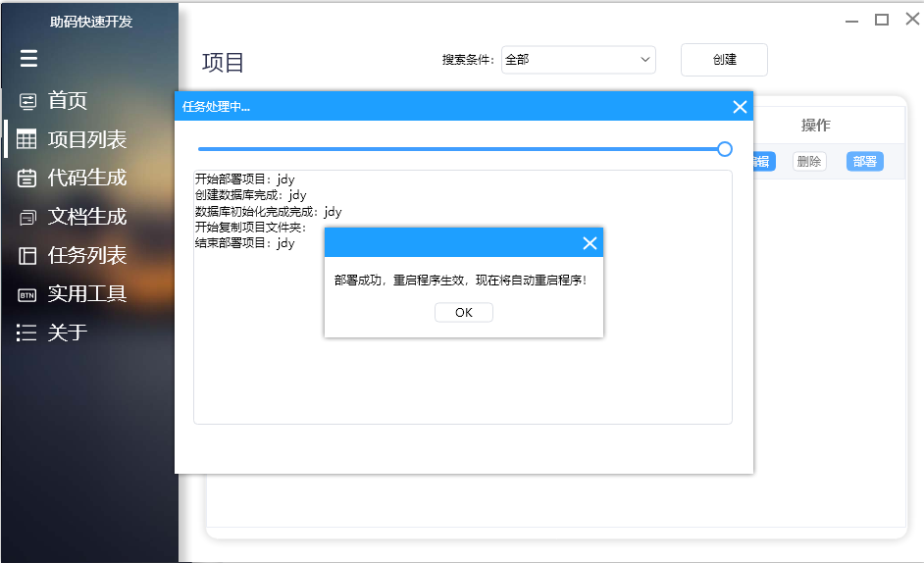This screenshot has height=563, width=924.
Task: Close the deployment success message popup
Action: (x=590, y=243)
